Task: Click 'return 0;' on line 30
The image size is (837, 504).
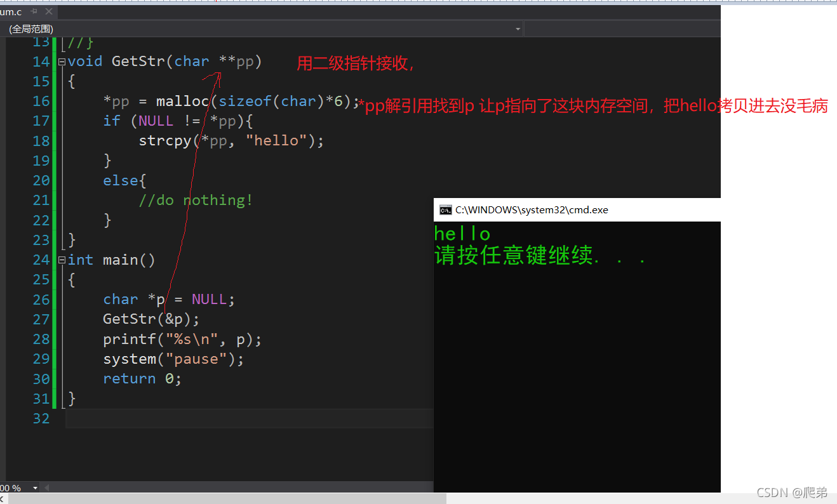Action: pos(142,379)
